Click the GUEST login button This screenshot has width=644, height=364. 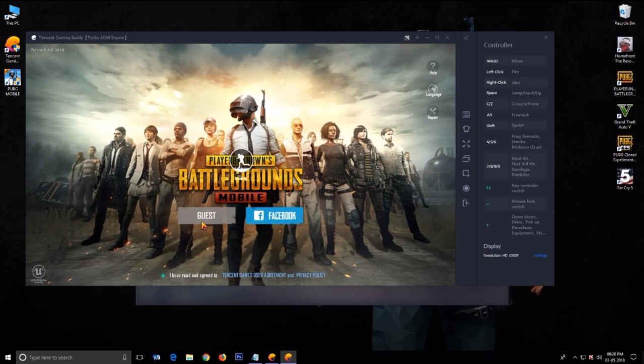click(x=206, y=216)
